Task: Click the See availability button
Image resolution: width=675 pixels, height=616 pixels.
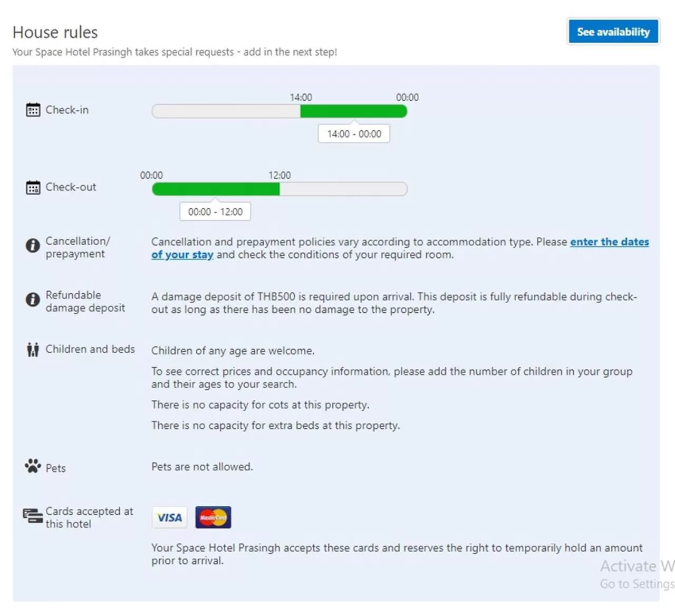Action: (613, 32)
